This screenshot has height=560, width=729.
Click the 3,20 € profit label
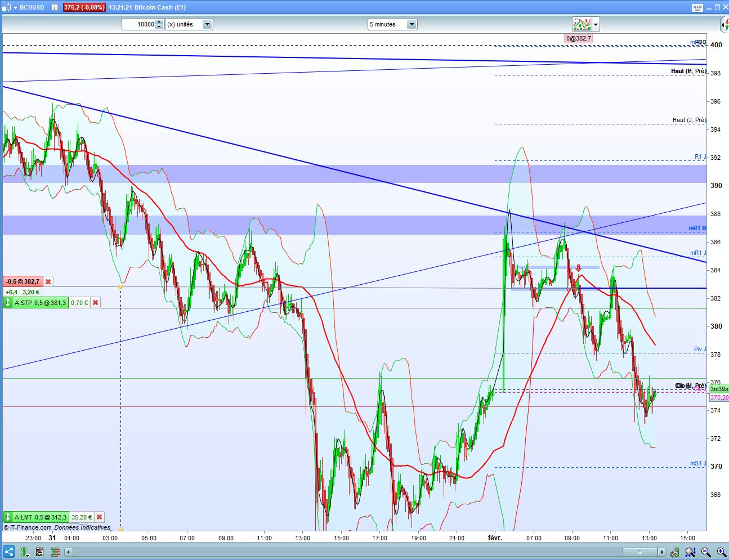[31, 292]
